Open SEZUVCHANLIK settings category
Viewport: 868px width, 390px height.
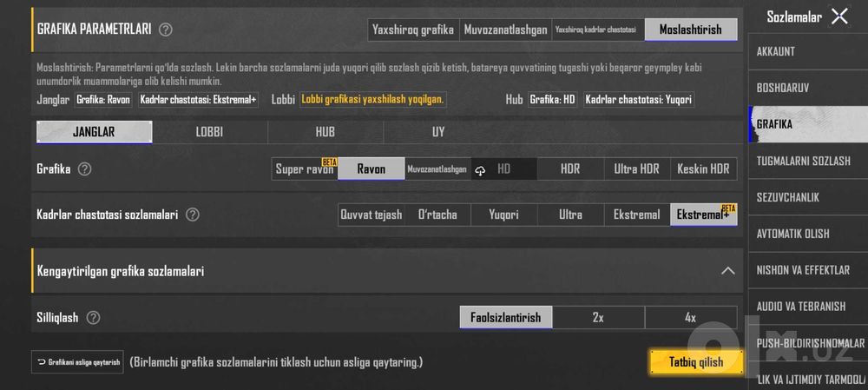808,197
